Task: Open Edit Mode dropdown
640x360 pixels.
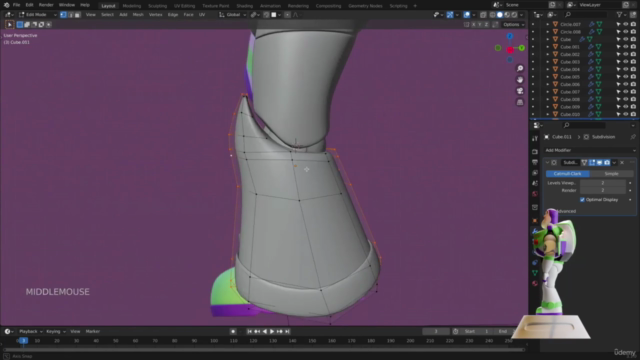Action: click(x=38, y=15)
